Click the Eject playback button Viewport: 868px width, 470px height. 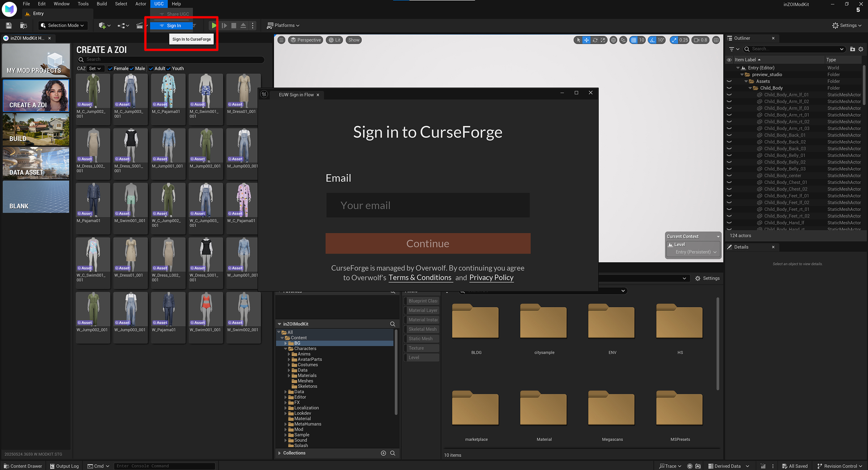click(x=243, y=25)
